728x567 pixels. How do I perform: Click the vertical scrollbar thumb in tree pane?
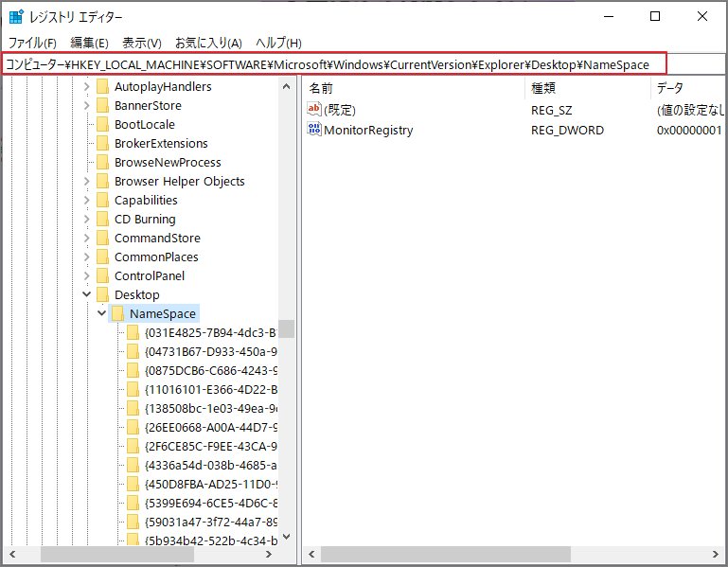click(287, 328)
